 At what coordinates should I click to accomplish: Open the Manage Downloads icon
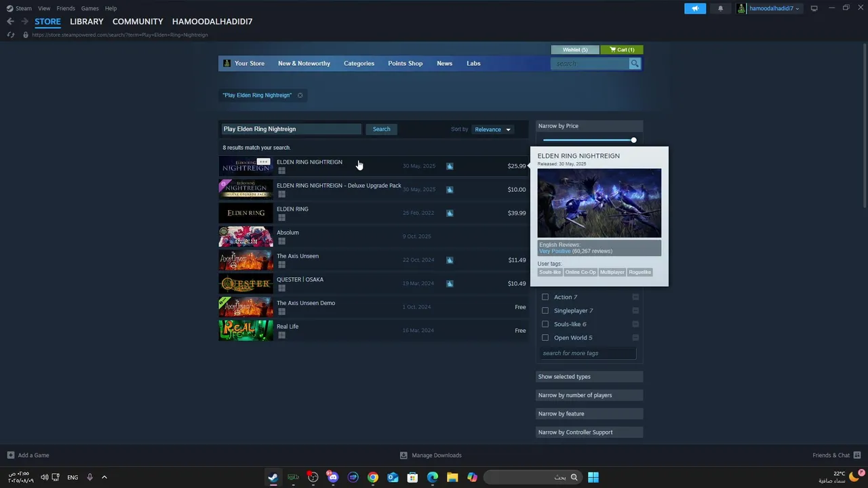tap(403, 455)
